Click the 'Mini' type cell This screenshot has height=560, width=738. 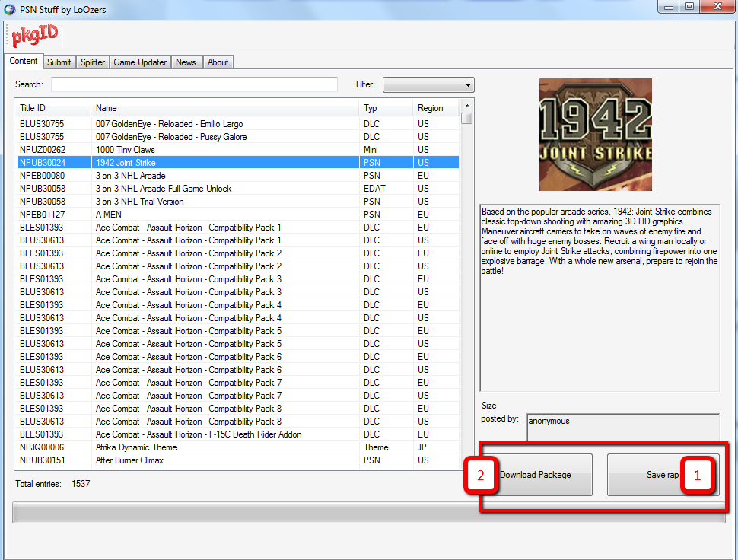point(371,150)
